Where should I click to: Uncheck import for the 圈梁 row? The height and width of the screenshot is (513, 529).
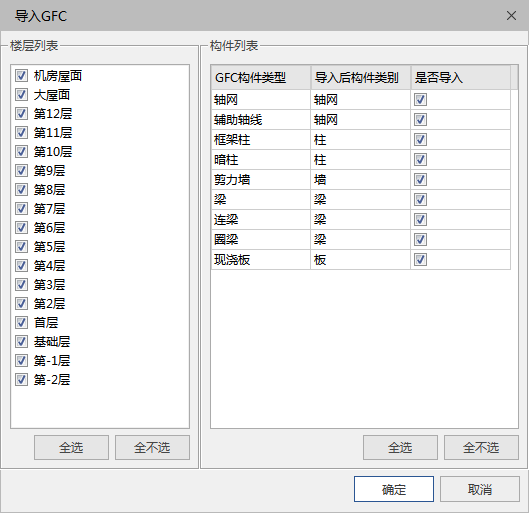(420, 240)
